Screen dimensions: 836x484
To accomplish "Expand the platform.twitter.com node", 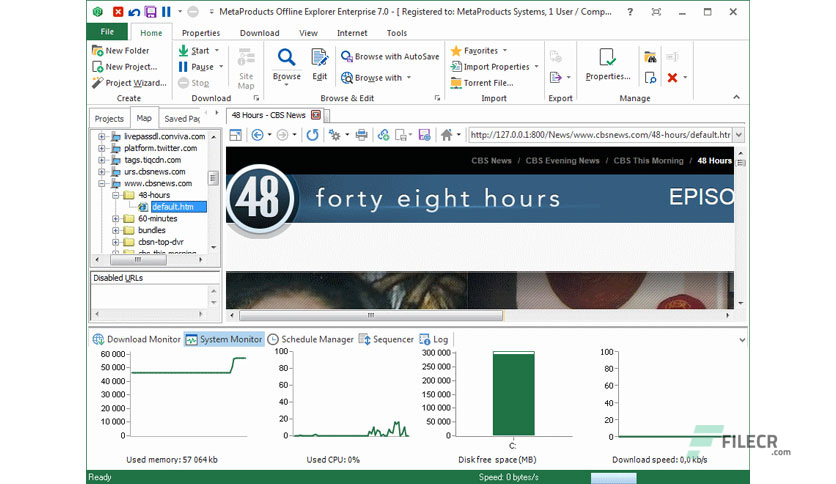I will coord(101,148).
